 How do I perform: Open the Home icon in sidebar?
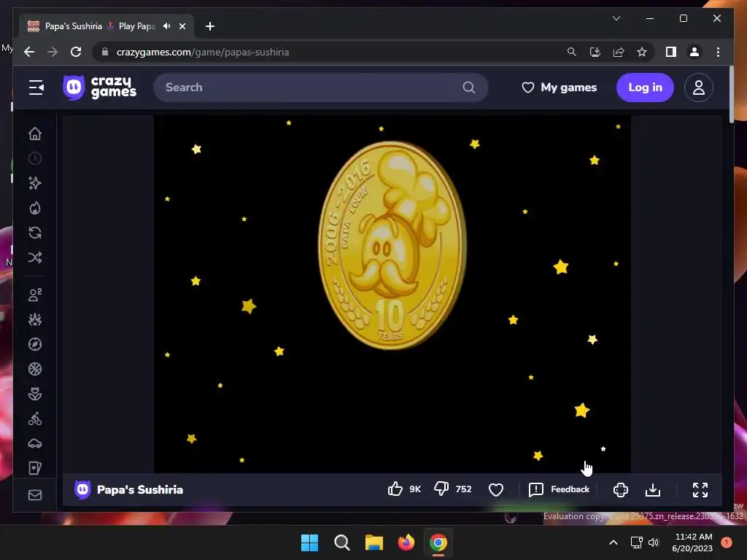click(x=35, y=134)
